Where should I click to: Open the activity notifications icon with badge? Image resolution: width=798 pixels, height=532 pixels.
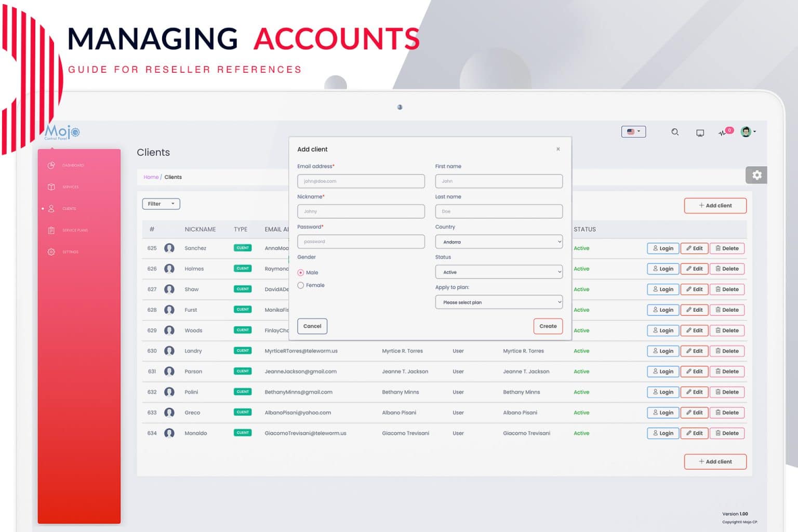point(726,132)
